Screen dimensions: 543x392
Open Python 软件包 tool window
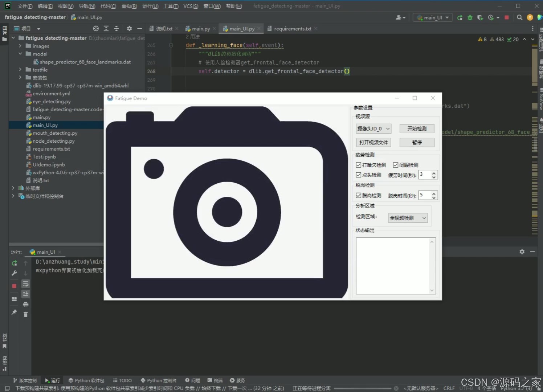click(86, 380)
